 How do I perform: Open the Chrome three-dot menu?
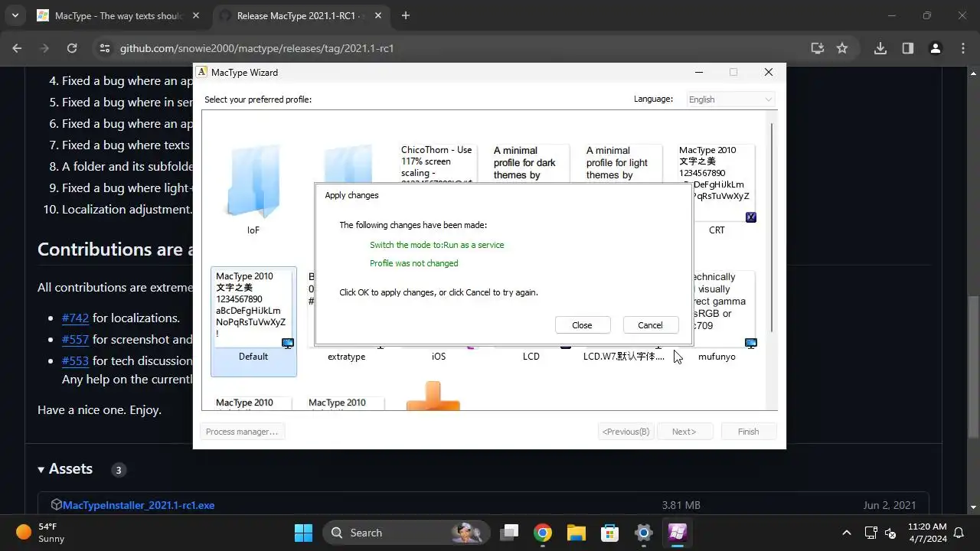962,48
